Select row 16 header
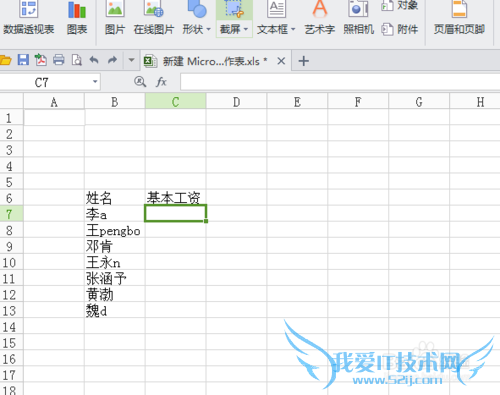This screenshot has height=395, width=500. pyautogui.click(x=11, y=359)
